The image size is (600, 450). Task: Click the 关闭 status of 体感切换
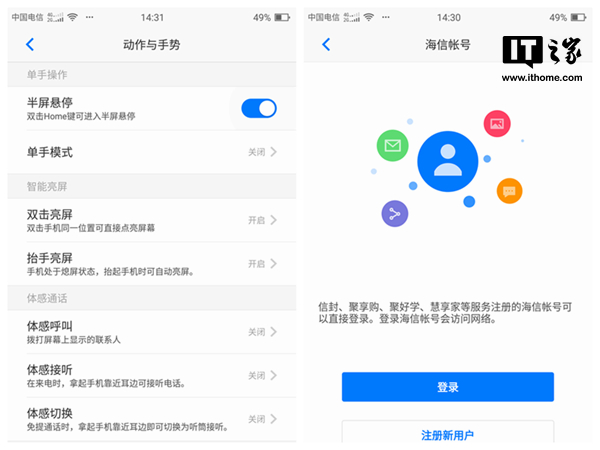point(256,419)
